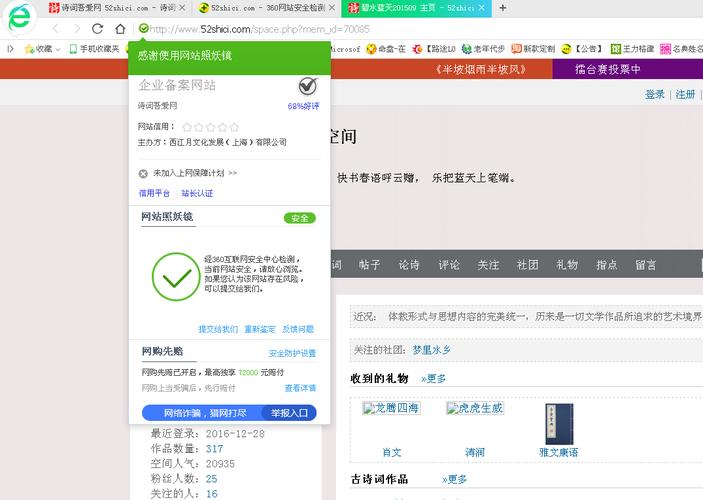Image resolution: width=703 pixels, height=500 pixels.
Task: Close the 360网站安全检测 tab
Action: [332, 8]
